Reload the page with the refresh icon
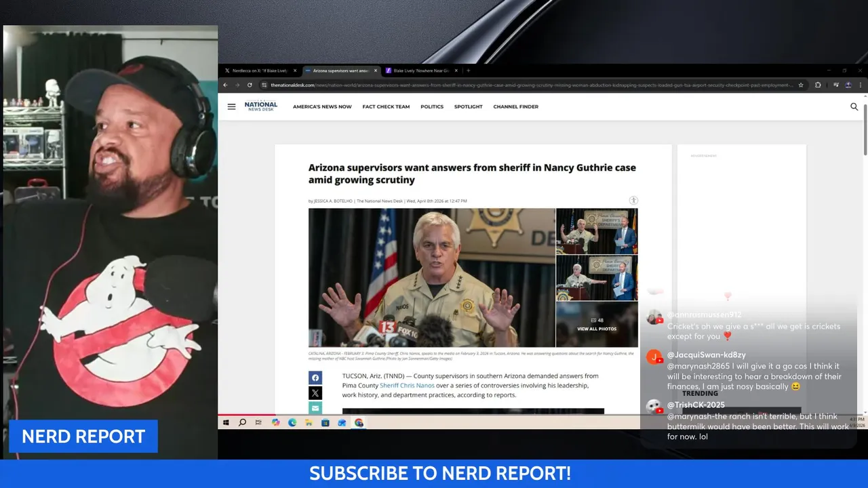This screenshot has height=488, width=868. [x=250, y=85]
